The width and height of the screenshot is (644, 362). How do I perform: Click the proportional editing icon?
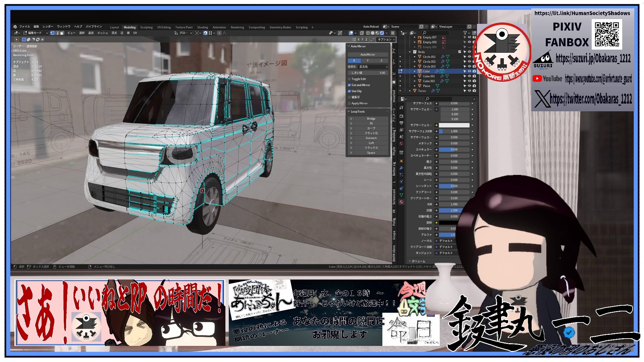click(x=219, y=33)
